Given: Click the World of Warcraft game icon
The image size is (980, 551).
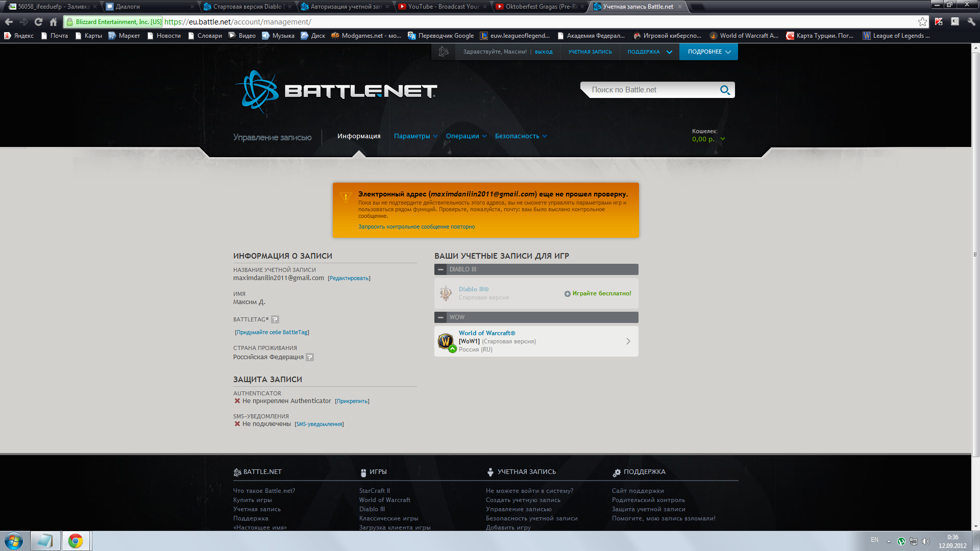Looking at the screenshot, I should click(x=446, y=341).
